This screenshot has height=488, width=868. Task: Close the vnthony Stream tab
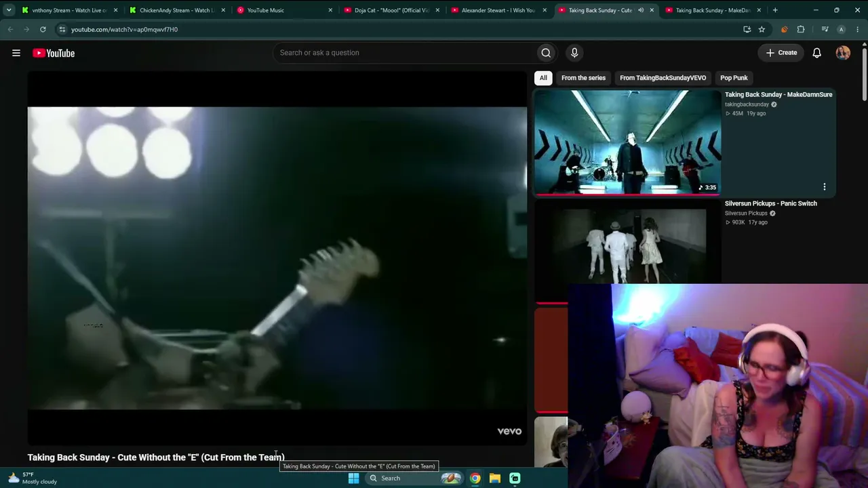[115, 10]
